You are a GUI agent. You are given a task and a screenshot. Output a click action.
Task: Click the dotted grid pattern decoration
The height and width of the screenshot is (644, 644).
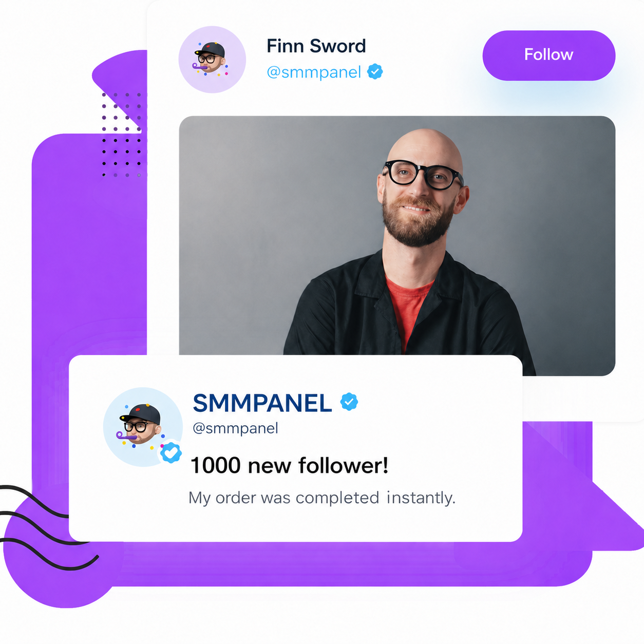pyautogui.click(x=122, y=135)
